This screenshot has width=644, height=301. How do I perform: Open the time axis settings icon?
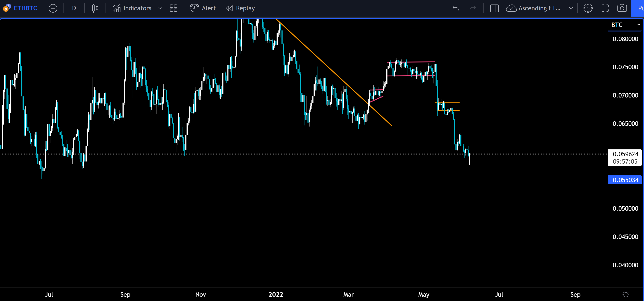coord(625,295)
